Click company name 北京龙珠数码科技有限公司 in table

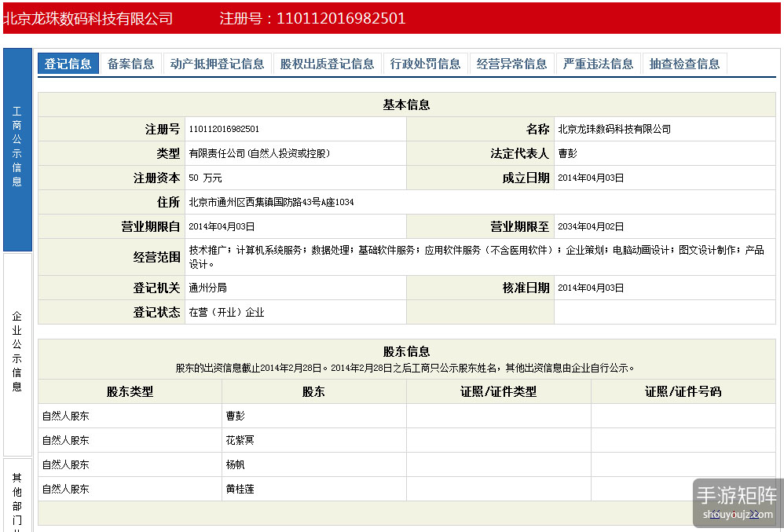pos(614,129)
